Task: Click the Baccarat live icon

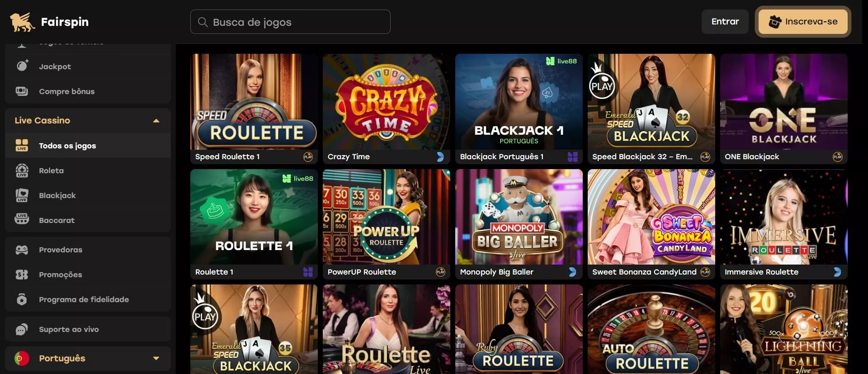Action: 22,220
